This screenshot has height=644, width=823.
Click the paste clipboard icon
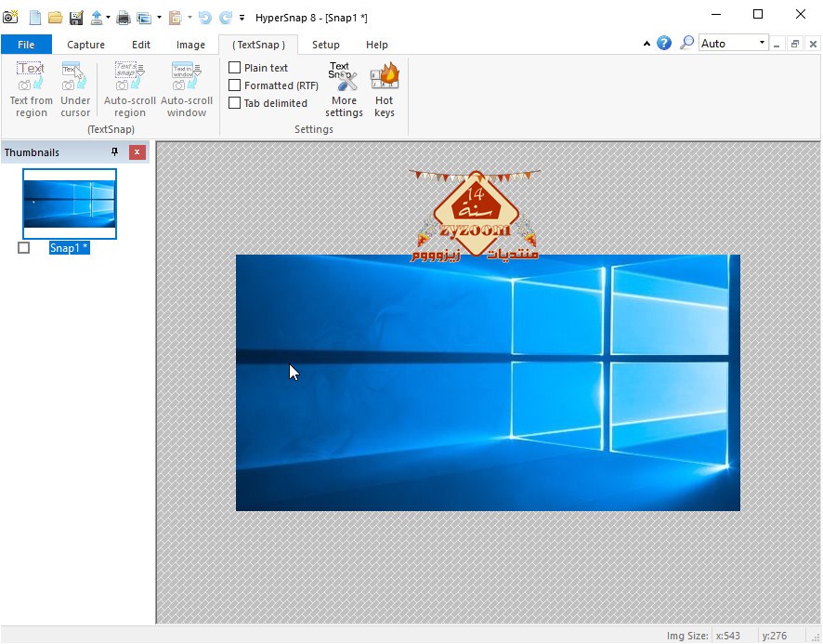point(175,18)
